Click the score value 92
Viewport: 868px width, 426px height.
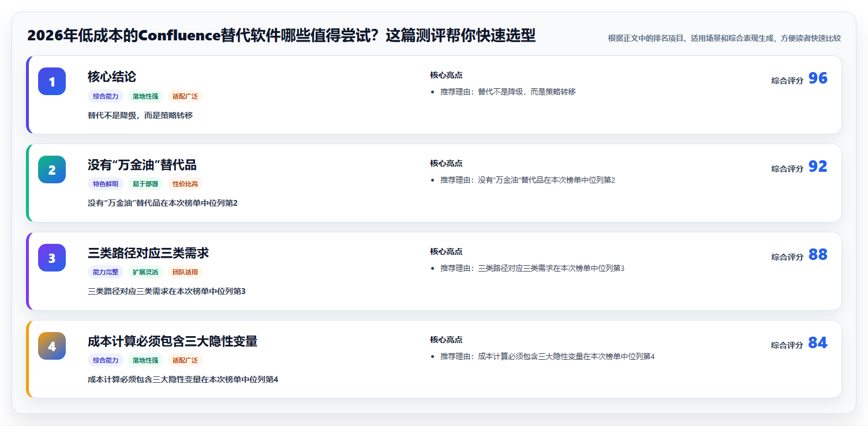click(818, 167)
